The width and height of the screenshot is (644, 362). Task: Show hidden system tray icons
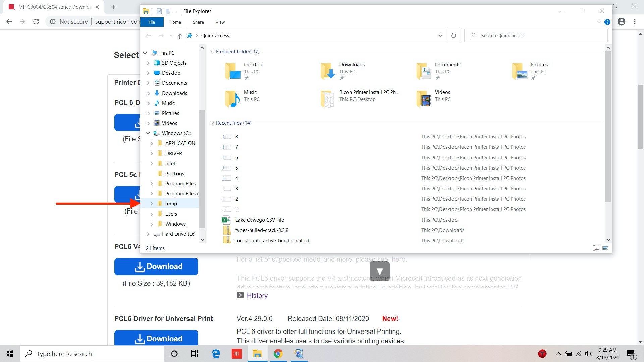[x=558, y=354]
